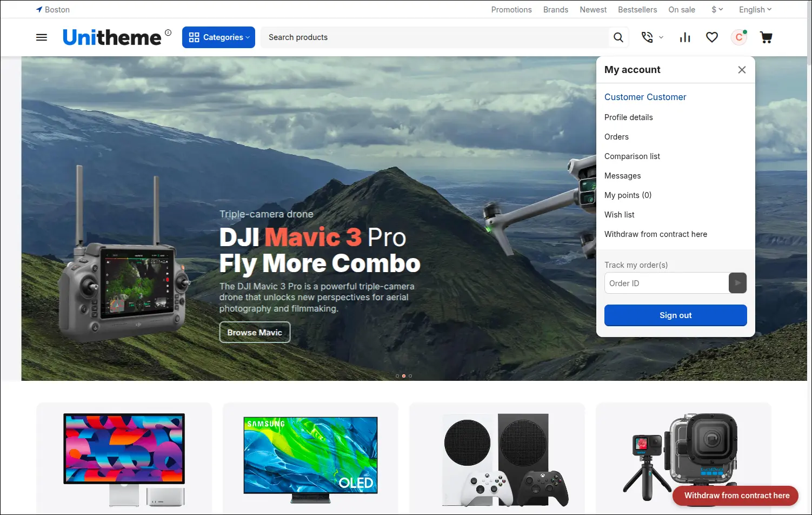The image size is (812, 515).
Task: Open the wish list heart icon
Action: pos(712,37)
